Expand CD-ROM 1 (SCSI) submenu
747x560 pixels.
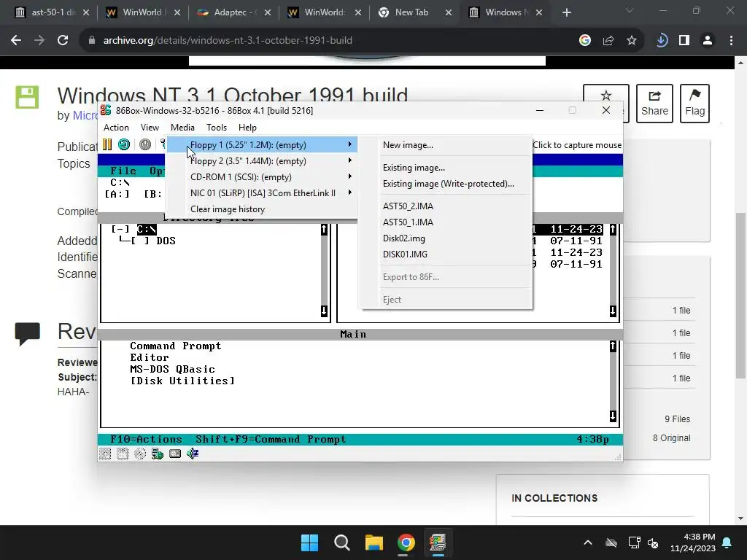(x=262, y=176)
